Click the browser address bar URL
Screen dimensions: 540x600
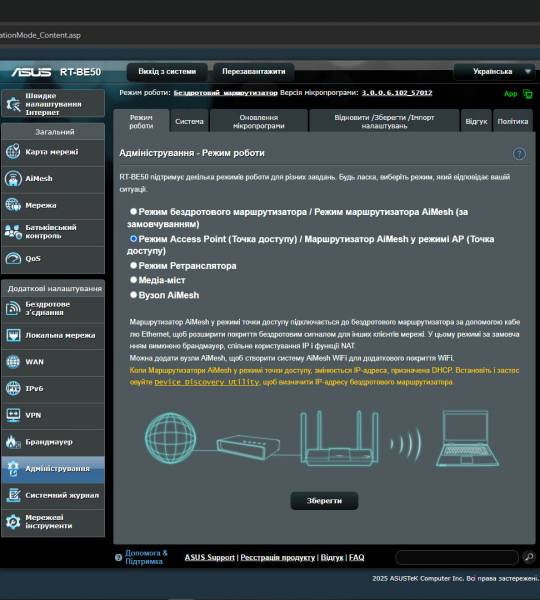[x=40, y=35]
